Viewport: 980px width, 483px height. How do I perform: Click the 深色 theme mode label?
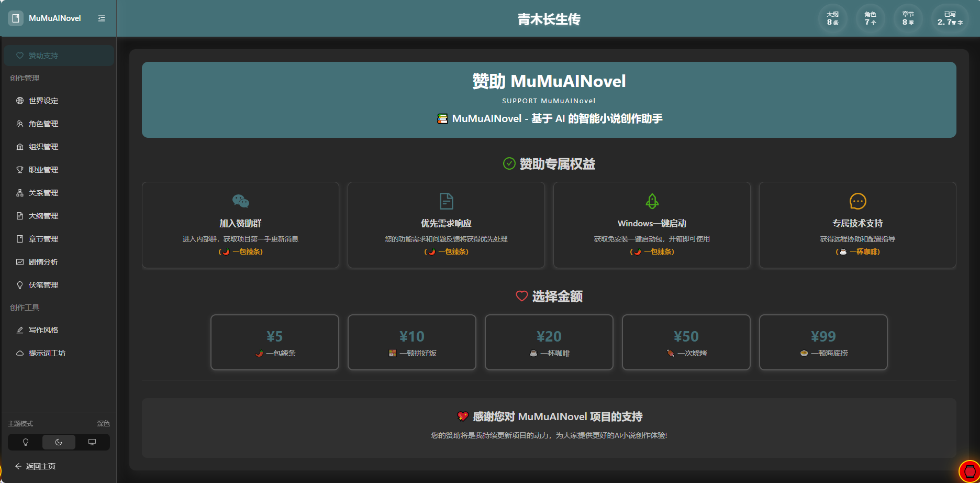(x=104, y=424)
